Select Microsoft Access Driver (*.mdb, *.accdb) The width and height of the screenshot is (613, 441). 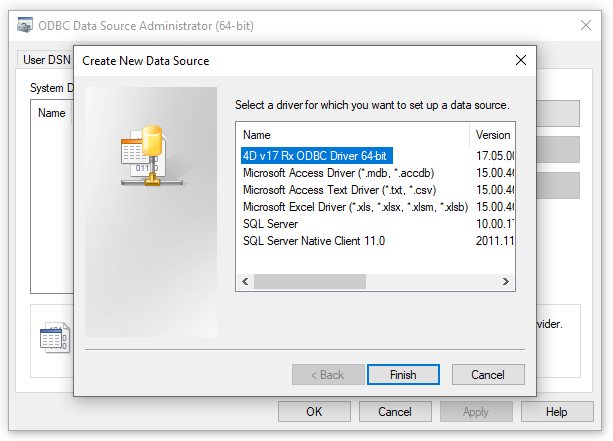tap(324, 173)
